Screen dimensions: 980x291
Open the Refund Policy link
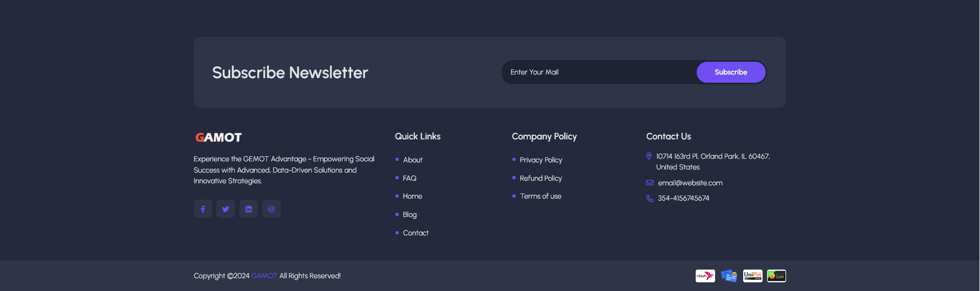click(541, 178)
